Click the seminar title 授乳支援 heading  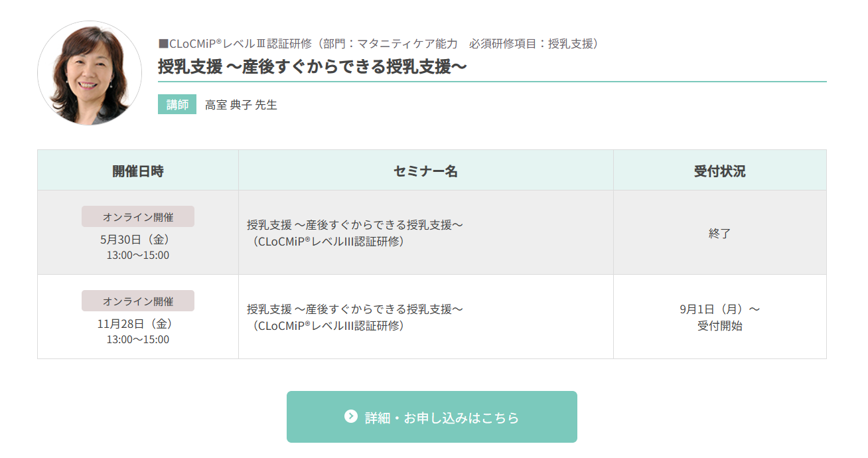[x=313, y=67]
